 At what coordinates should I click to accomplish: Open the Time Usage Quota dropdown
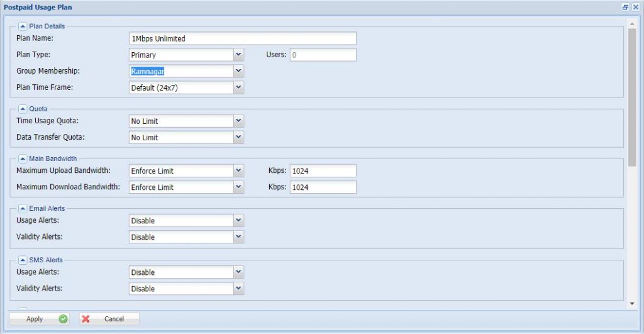coord(238,121)
